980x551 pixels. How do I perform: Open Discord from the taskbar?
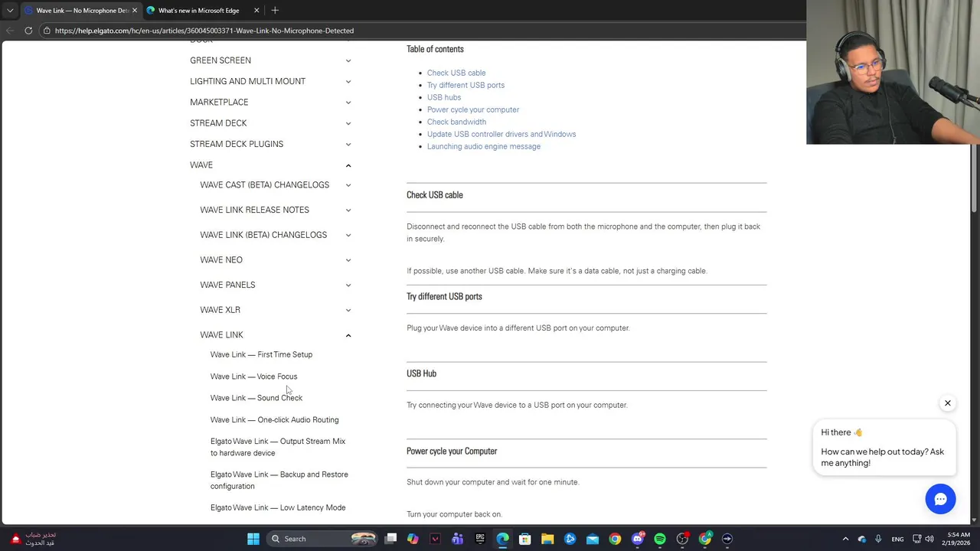point(638,539)
